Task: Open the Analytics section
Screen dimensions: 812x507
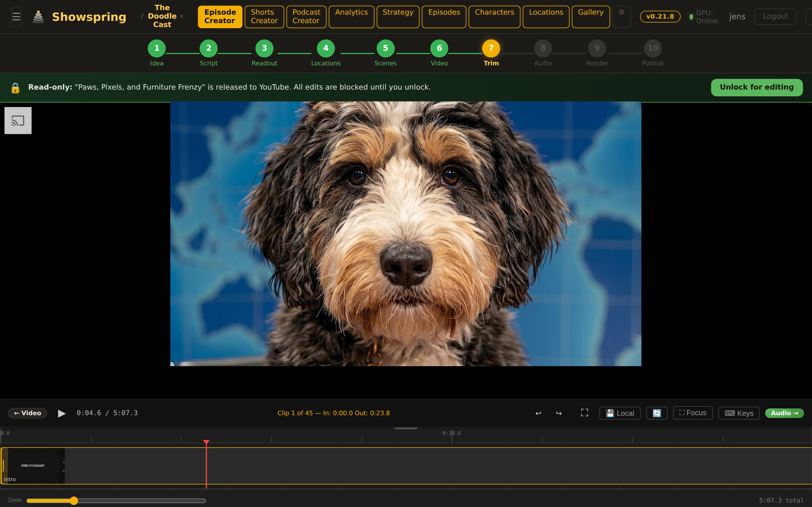Action: click(351, 16)
